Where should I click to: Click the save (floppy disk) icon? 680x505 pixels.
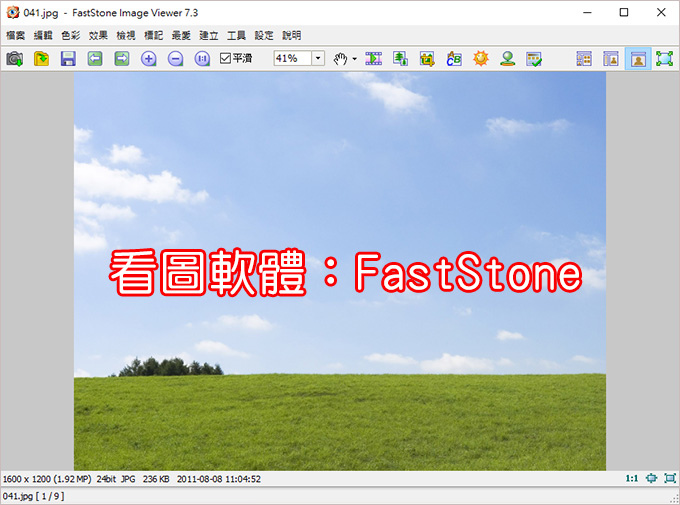pyautogui.click(x=68, y=59)
